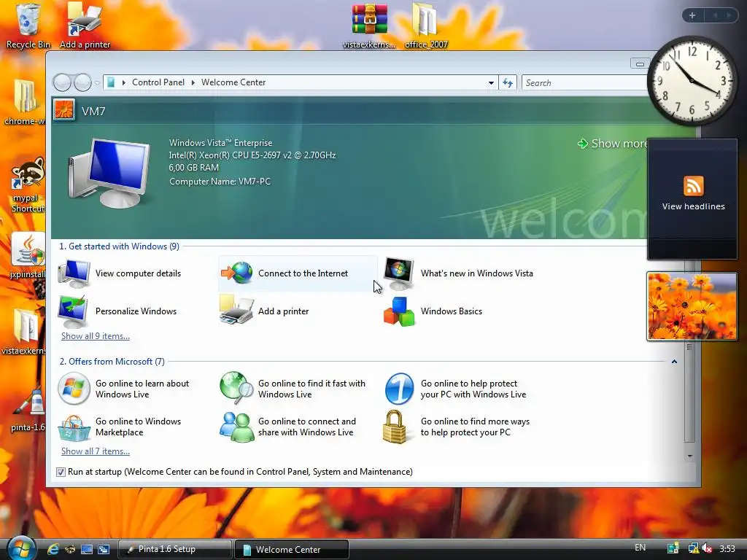Click the Recycle Bin desktop icon
The height and width of the screenshot is (560, 747).
[28, 26]
